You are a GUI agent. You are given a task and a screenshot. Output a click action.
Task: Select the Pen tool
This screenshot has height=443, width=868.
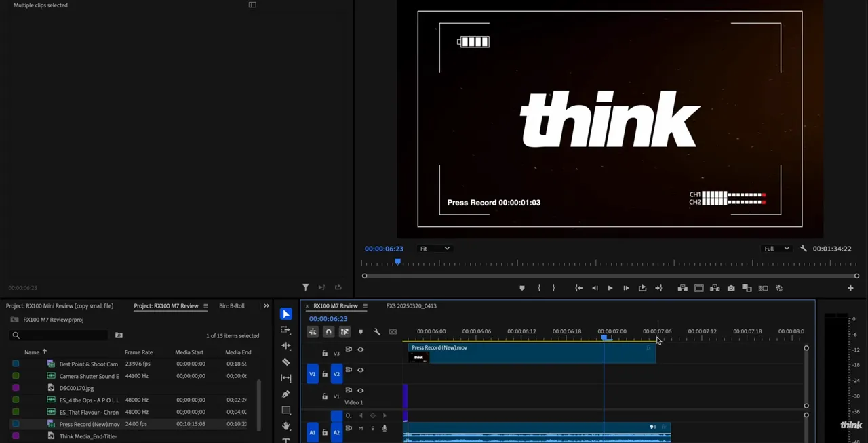(x=286, y=394)
